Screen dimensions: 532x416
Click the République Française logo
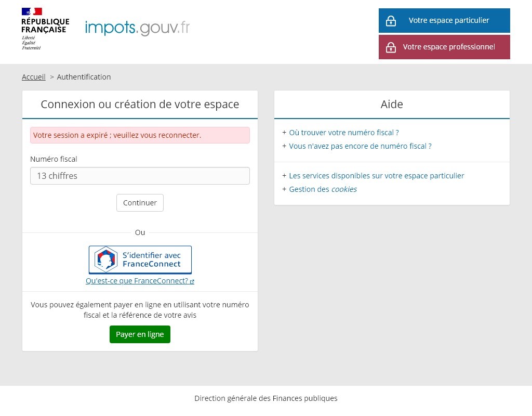[45, 29]
